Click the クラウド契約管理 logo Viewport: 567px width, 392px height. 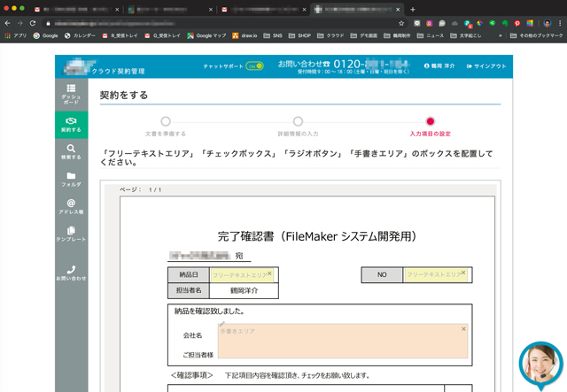point(105,67)
